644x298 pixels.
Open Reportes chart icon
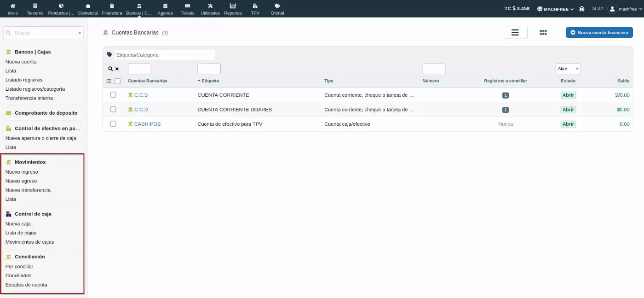point(233,6)
